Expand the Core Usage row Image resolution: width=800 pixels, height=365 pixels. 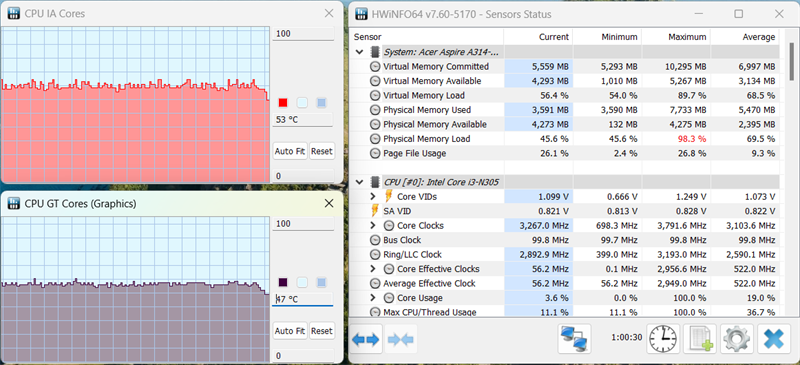[x=373, y=298]
